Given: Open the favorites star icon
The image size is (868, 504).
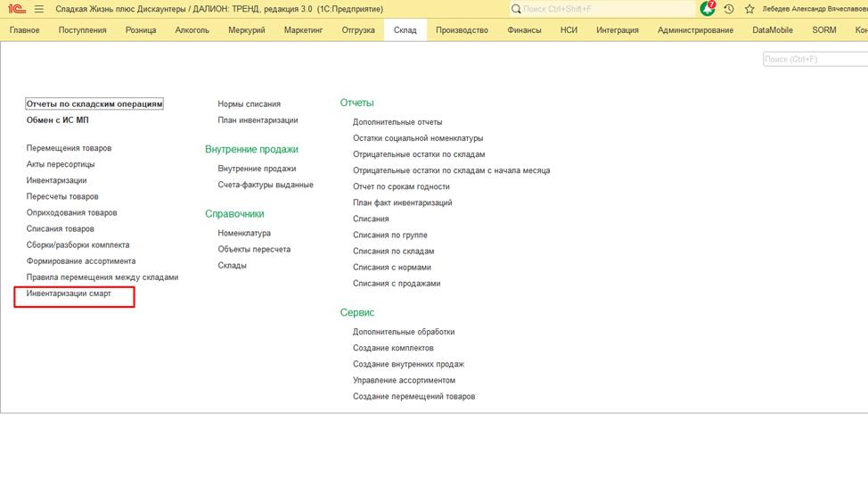Looking at the screenshot, I should 749,9.
